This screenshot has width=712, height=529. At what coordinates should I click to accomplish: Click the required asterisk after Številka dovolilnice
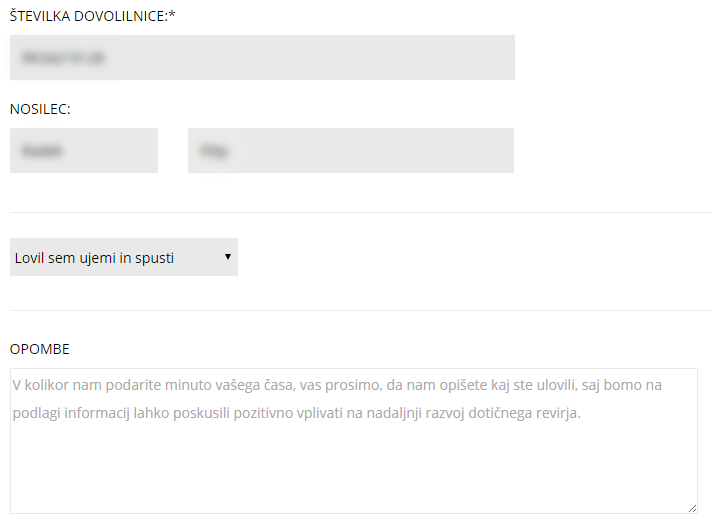[x=172, y=15]
